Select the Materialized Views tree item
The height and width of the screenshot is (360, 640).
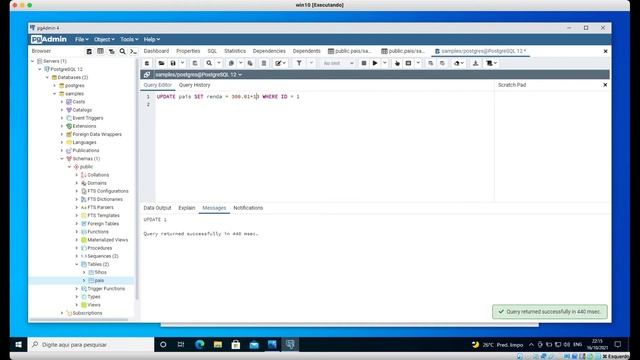(107, 240)
